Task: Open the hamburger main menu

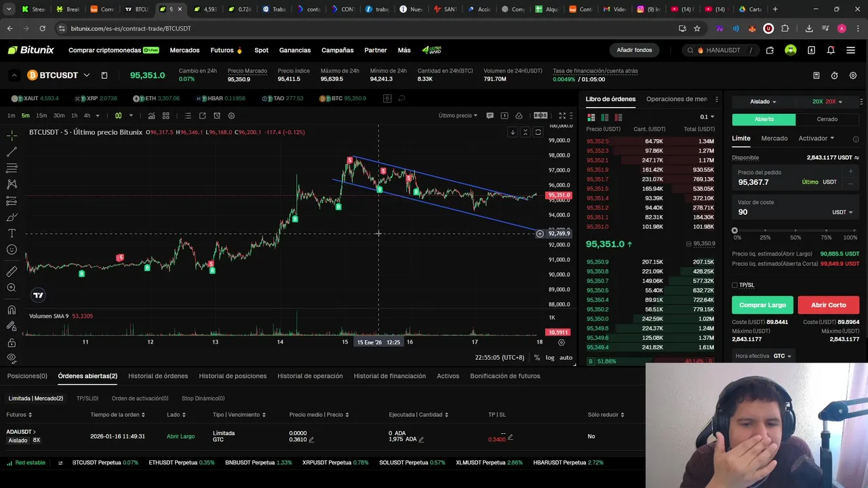Action: (x=850, y=50)
